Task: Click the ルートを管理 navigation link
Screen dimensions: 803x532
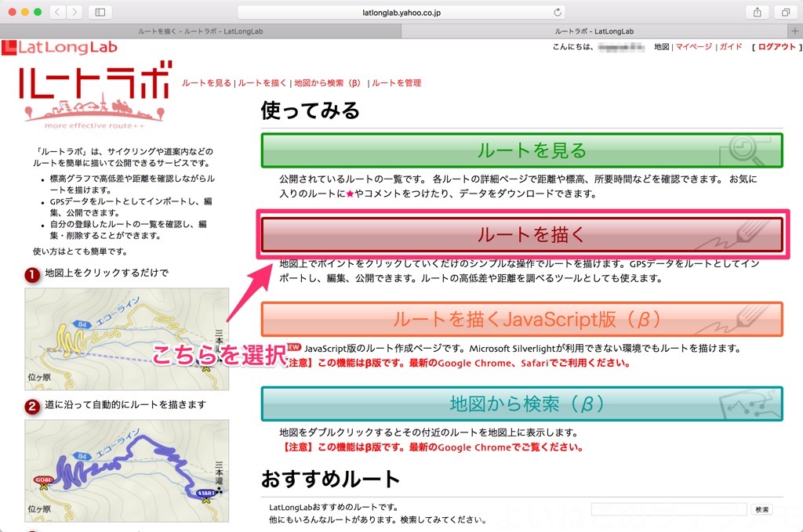Action: 397,83
